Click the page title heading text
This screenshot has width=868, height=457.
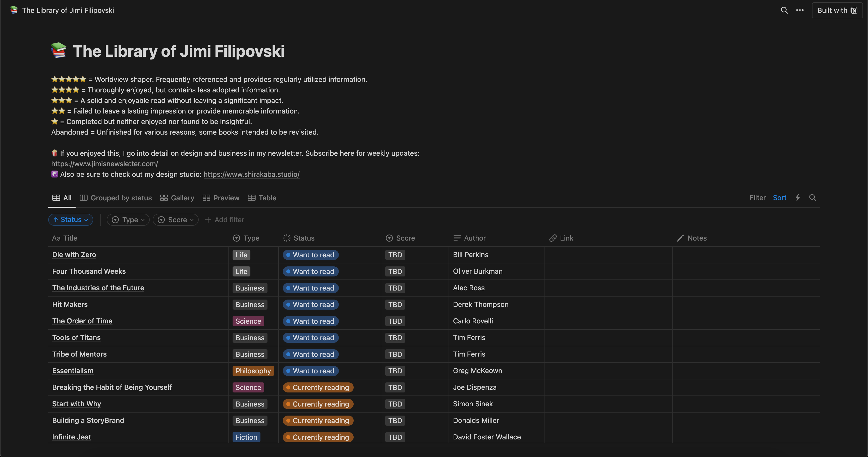pos(179,51)
